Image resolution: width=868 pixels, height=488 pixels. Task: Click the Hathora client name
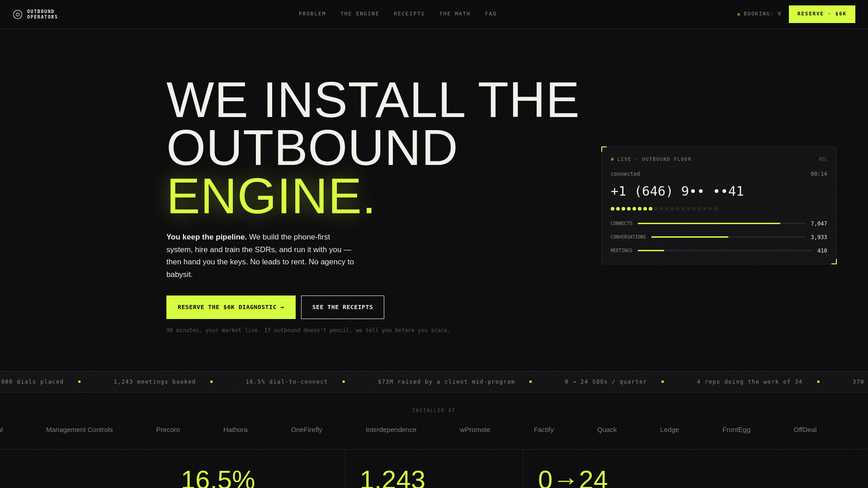[236, 430]
